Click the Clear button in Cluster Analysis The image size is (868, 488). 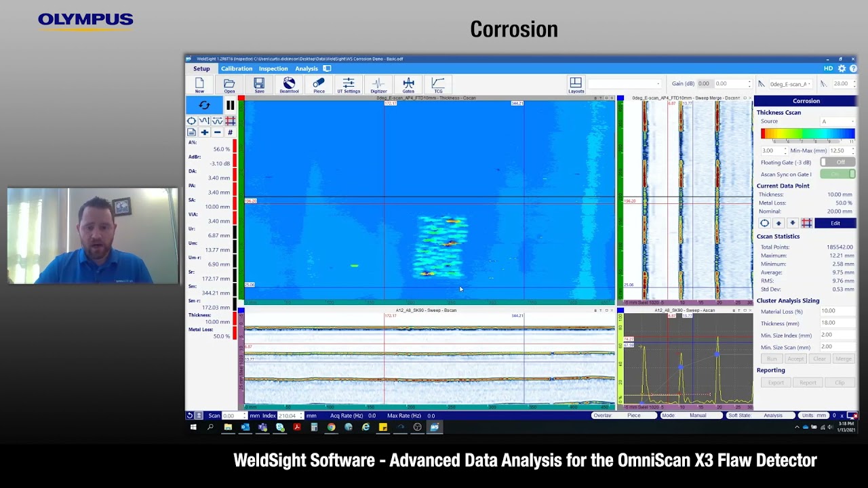(x=819, y=359)
